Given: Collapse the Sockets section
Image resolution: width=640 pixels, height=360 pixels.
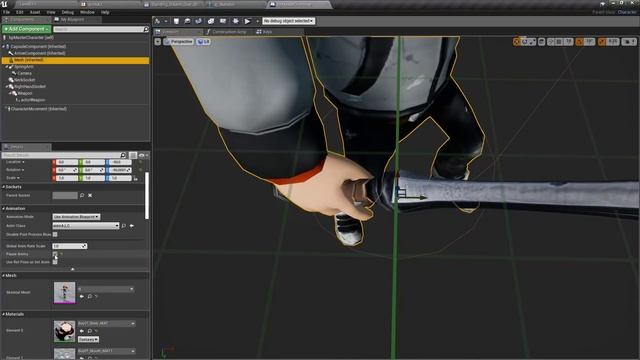Looking at the screenshot, I should point(4,187).
